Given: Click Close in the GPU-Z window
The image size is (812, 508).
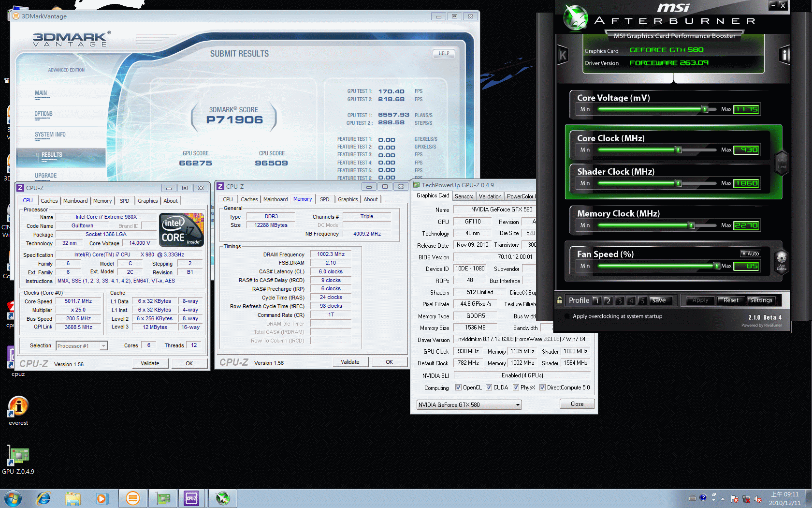Looking at the screenshot, I should 577,404.
